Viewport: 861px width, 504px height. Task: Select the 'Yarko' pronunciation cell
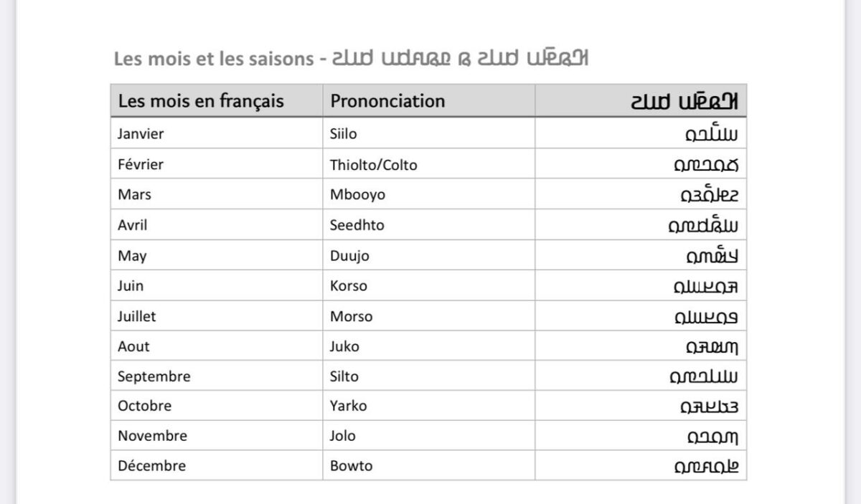pos(349,406)
